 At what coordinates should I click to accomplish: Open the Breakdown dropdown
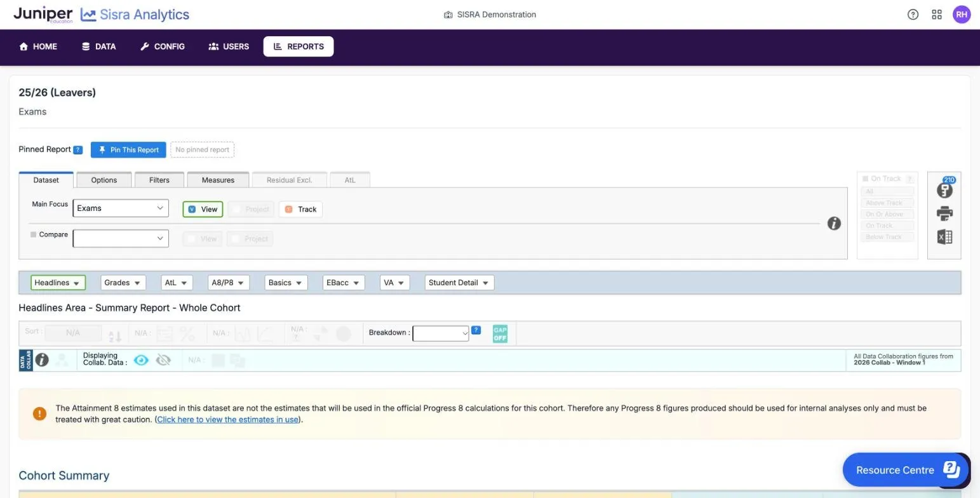pos(441,333)
